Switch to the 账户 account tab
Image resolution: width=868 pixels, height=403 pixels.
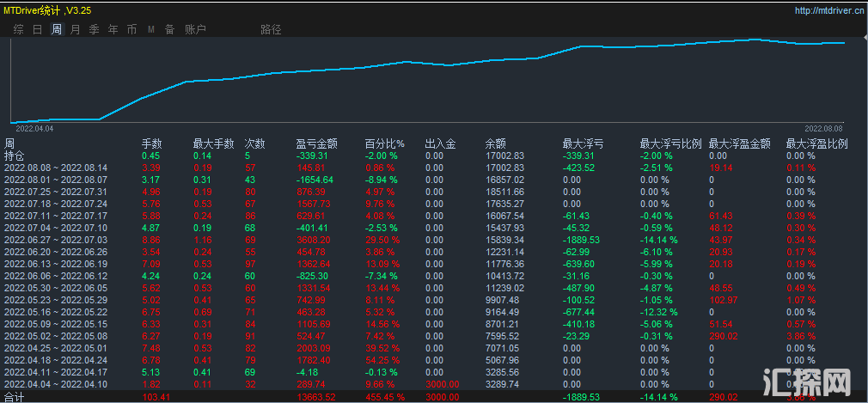(195, 29)
